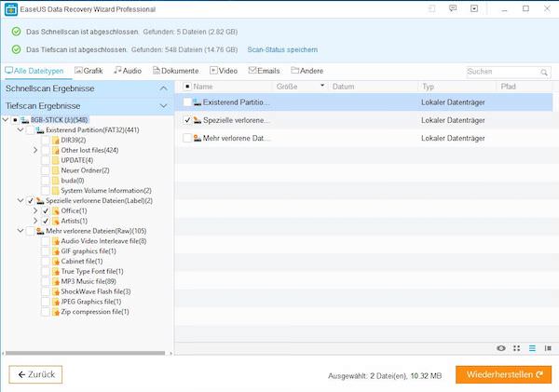Image resolution: width=559 pixels, height=392 pixels.
Task: Click the BGB-STICK drive icon
Action: click(25, 120)
